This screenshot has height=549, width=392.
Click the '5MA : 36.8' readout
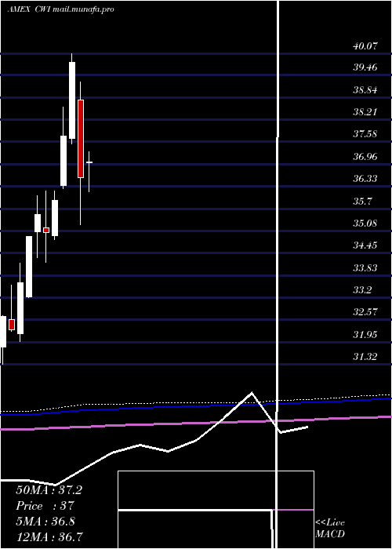(45, 522)
